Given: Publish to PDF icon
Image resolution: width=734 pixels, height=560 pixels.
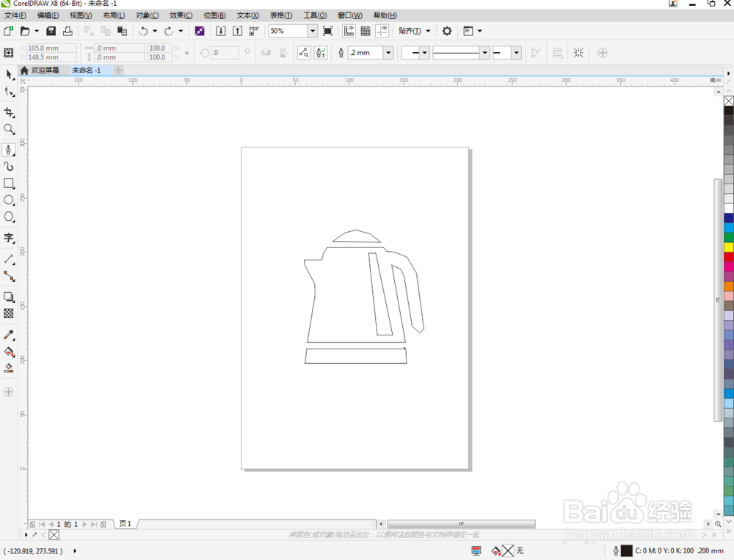Looking at the screenshot, I should [x=254, y=31].
